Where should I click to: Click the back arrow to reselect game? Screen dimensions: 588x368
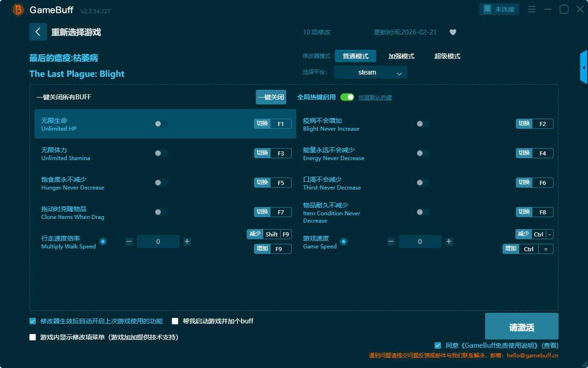click(38, 32)
